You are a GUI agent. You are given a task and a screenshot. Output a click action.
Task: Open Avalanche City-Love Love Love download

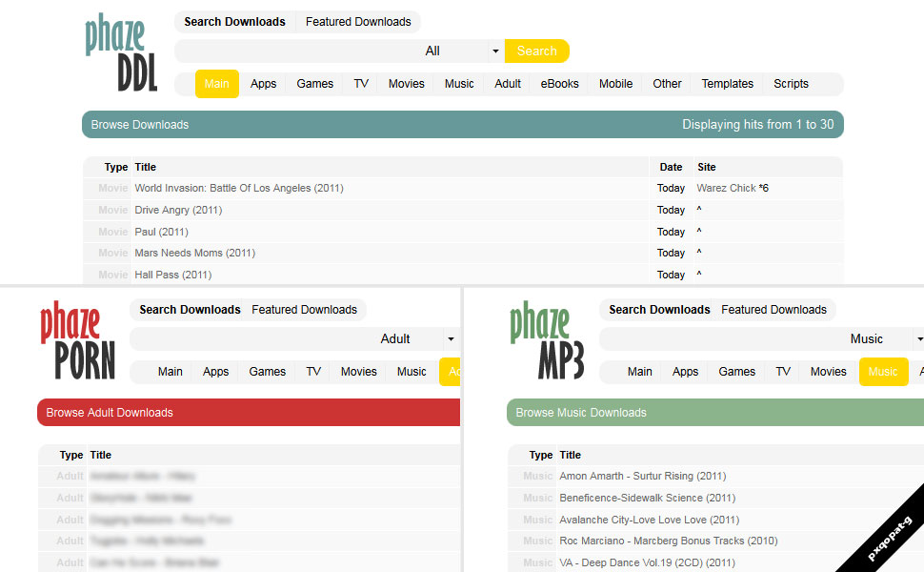tap(649, 520)
